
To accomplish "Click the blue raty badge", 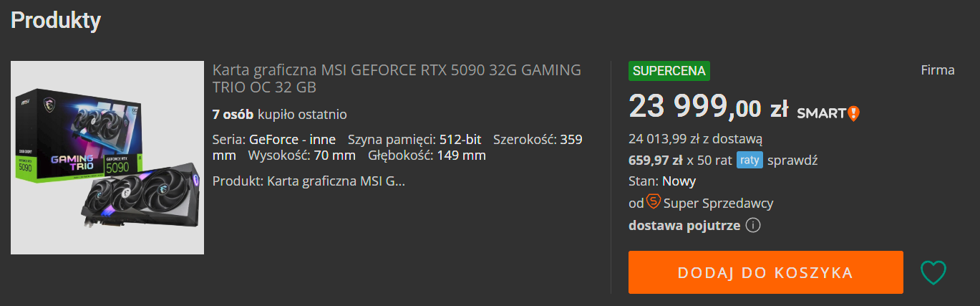I will point(749,160).
